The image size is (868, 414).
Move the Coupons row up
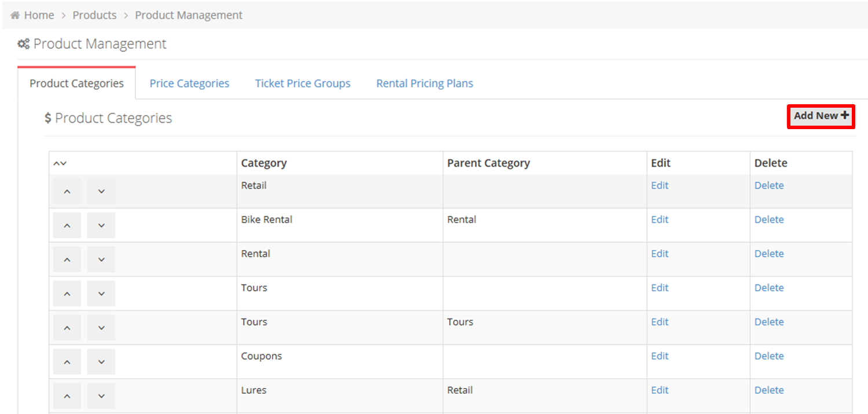click(67, 362)
